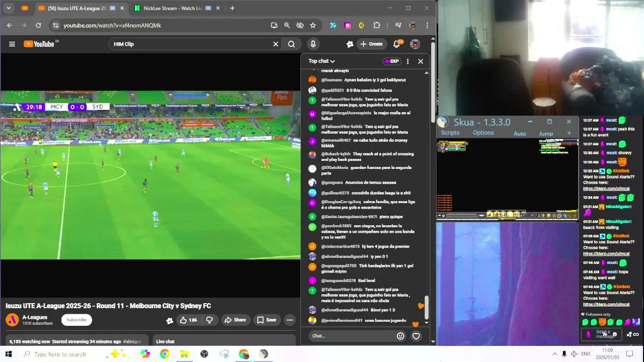Screen dimensions: 644x362
Task: Open A-Leagues channel avatar
Action: coord(12,320)
